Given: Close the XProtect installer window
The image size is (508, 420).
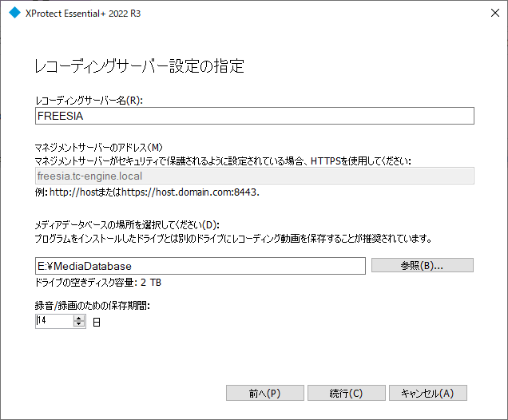Looking at the screenshot, I should click(495, 13).
